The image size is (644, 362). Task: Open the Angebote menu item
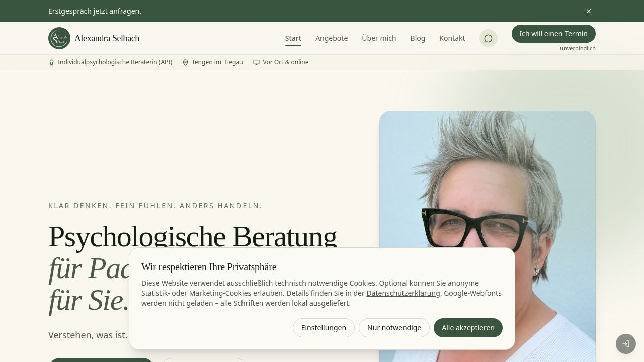point(332,38)
